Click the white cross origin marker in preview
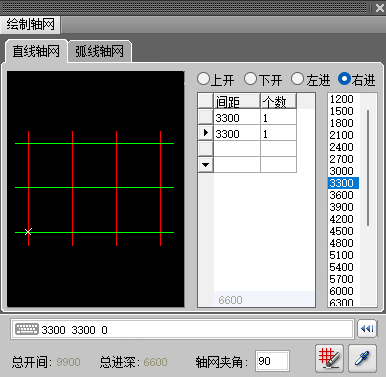Screen dimensions: 386x377 point(28,232)
